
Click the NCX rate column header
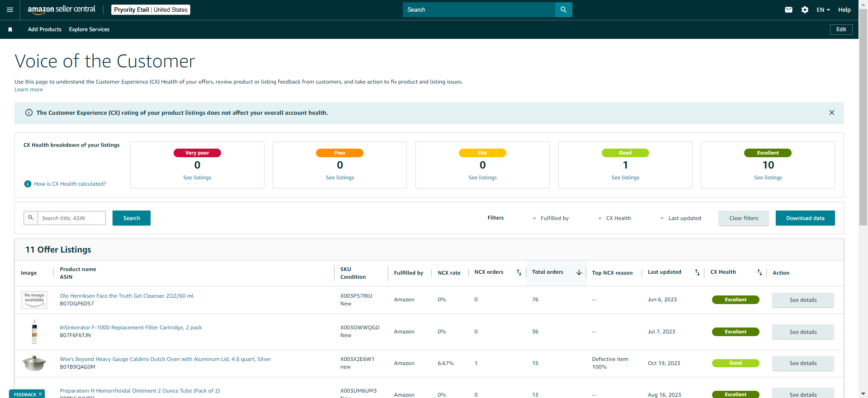pyautogui.click(x=449, y=273)
